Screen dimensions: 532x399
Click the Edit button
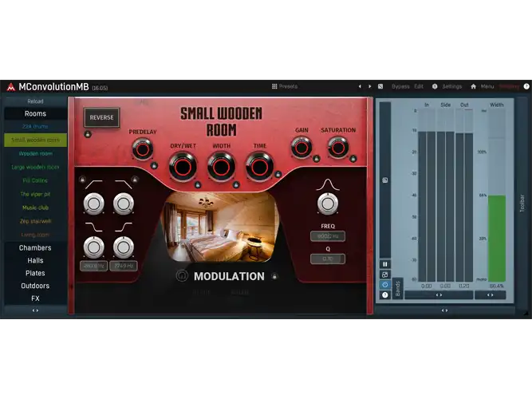coord(419,86)
